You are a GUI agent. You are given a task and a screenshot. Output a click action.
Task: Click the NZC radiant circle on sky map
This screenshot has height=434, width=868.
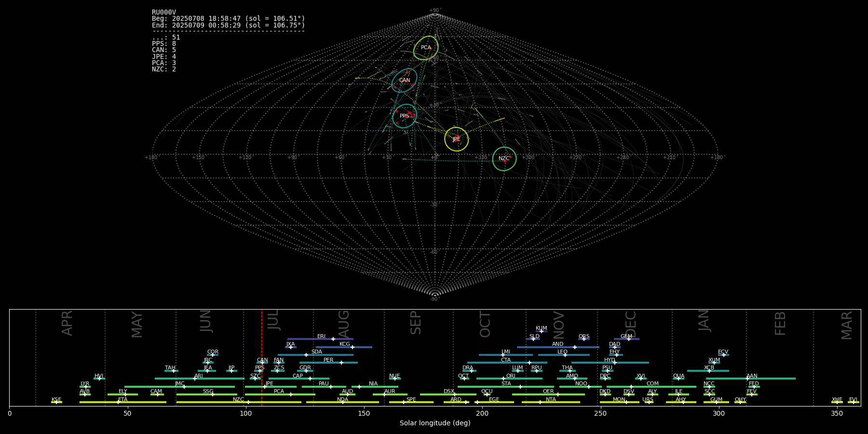[x=504, y=159]
